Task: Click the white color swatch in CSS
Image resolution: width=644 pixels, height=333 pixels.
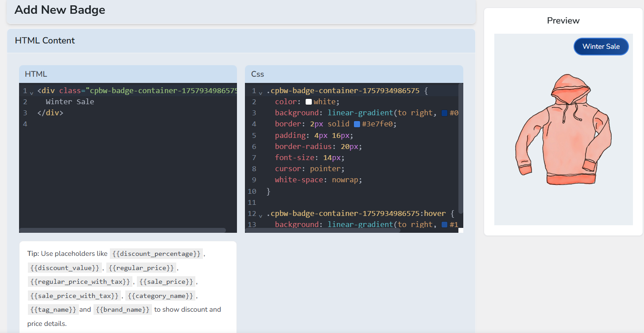Action: (309, 102)
